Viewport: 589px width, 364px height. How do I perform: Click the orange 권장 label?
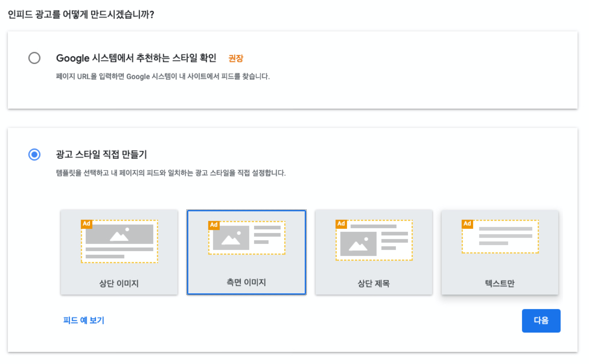pyautogui.click(x=236, y=58)
